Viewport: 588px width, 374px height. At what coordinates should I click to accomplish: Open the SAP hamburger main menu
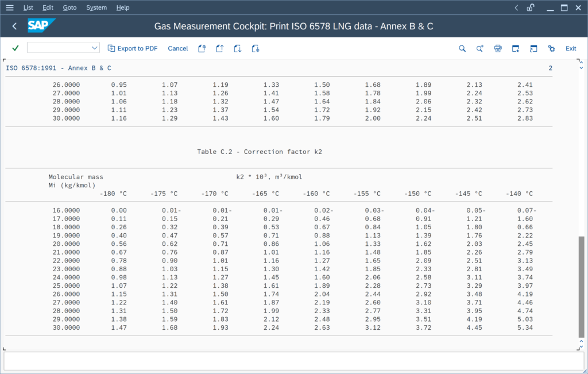(10, 7)
